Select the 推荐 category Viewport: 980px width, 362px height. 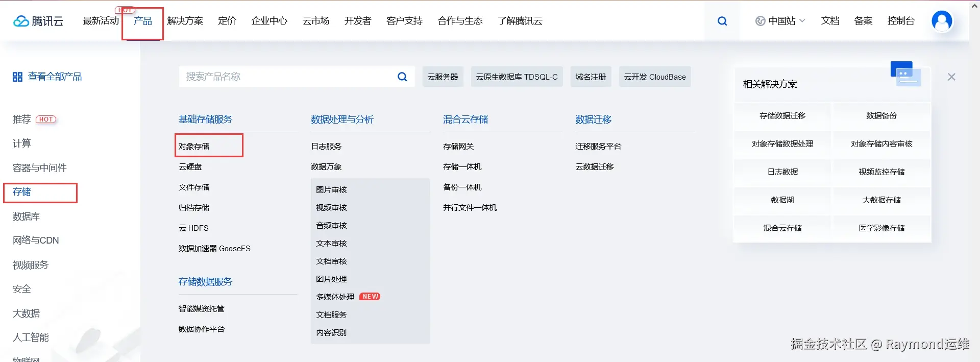click(x=22, y=119)
